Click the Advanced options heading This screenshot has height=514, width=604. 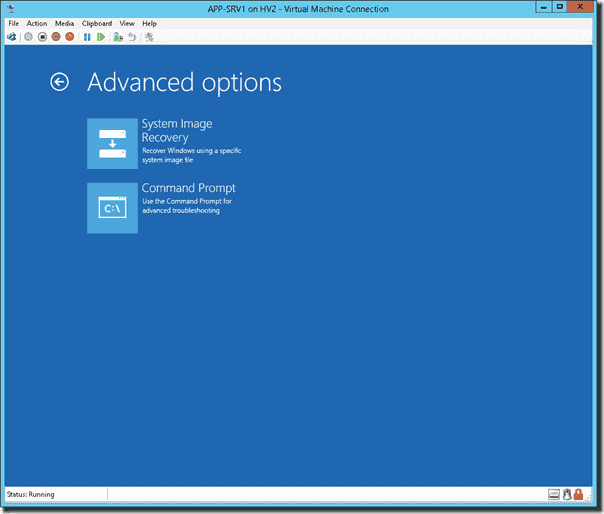(x=185, y=82)
